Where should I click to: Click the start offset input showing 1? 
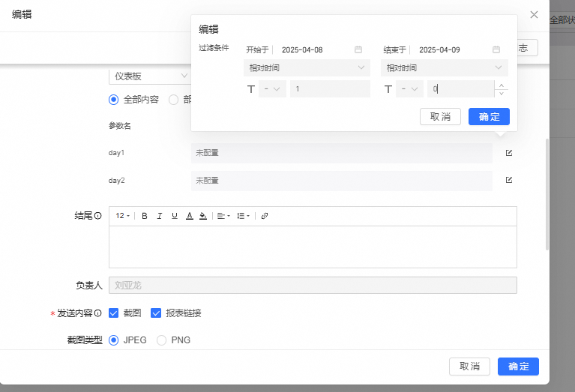(x=330, y=89)
